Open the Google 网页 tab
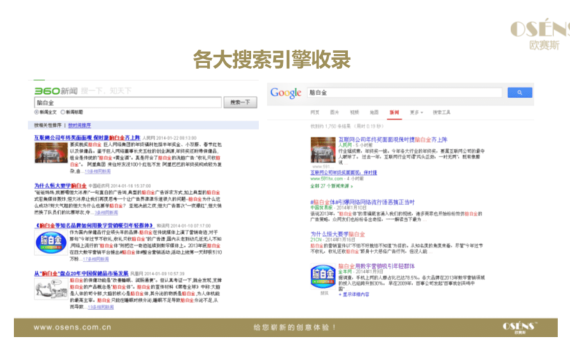Image resolution: width=570 pixels, height=360 pixels. pos(315,112)
